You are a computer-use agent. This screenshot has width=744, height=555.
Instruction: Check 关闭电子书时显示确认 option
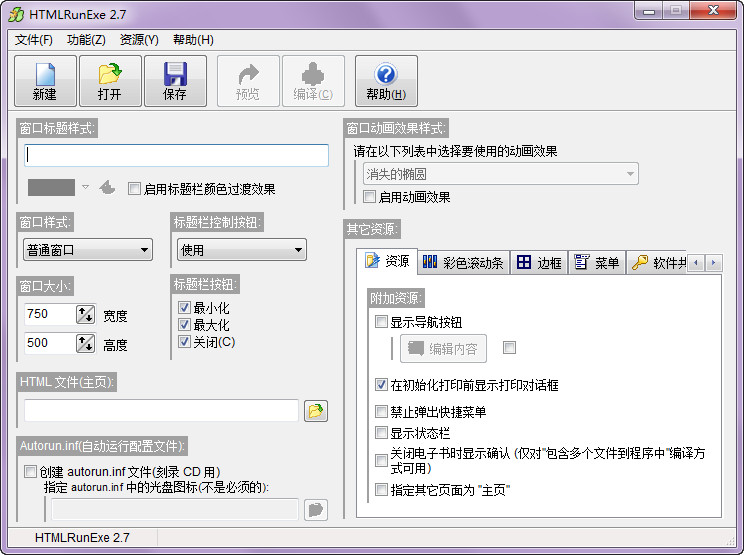381,460
